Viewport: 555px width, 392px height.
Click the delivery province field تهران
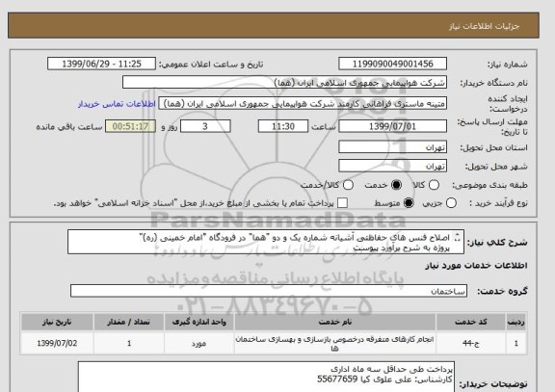(392, 147)
